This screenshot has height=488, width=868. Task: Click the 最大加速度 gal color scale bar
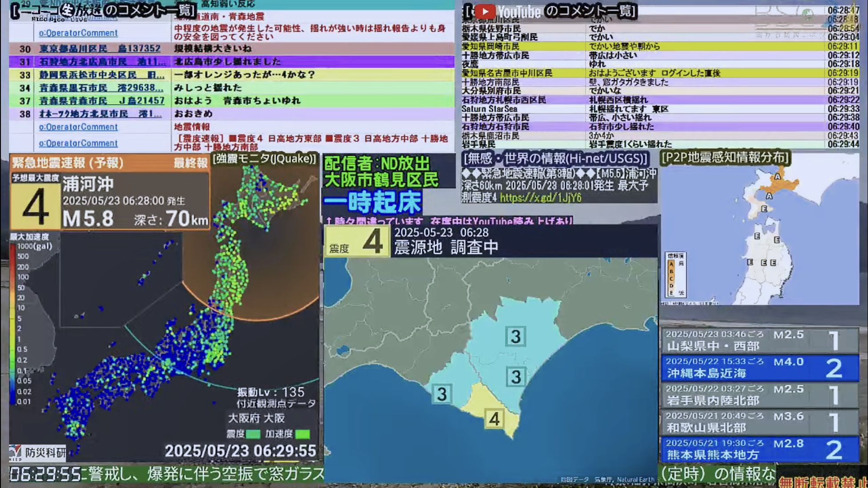pos(12,324)
